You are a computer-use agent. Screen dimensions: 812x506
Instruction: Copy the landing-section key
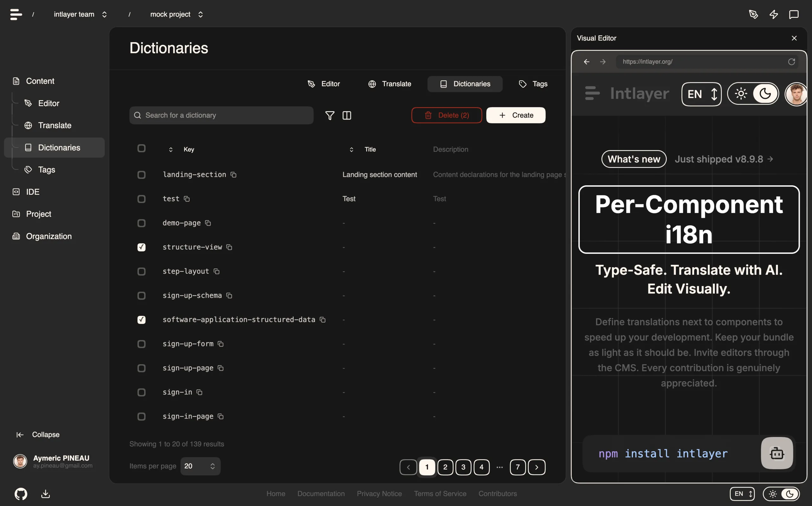pyautogui.click(x=233, y=175)
